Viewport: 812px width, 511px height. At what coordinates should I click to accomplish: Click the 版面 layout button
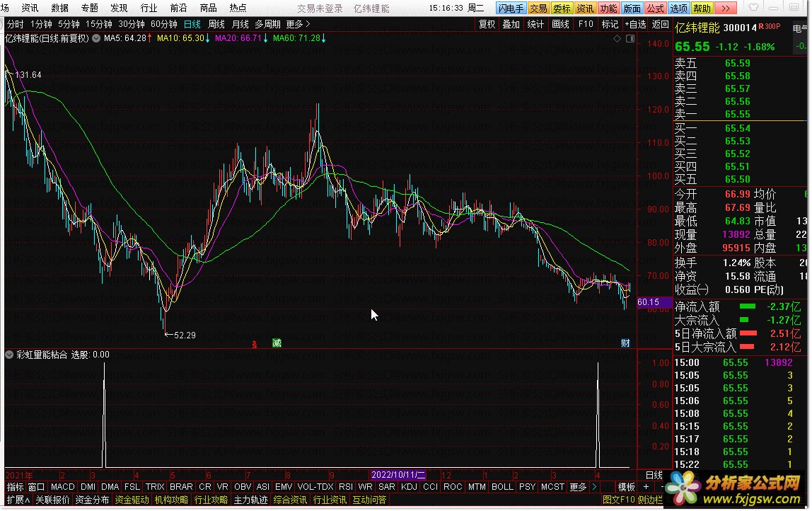[x=632, y=8]
